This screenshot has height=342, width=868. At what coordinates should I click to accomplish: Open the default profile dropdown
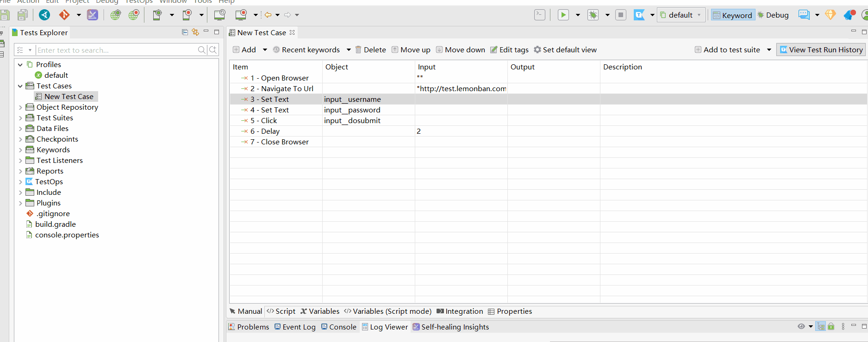pyautogui.click(x=681, y=15)
